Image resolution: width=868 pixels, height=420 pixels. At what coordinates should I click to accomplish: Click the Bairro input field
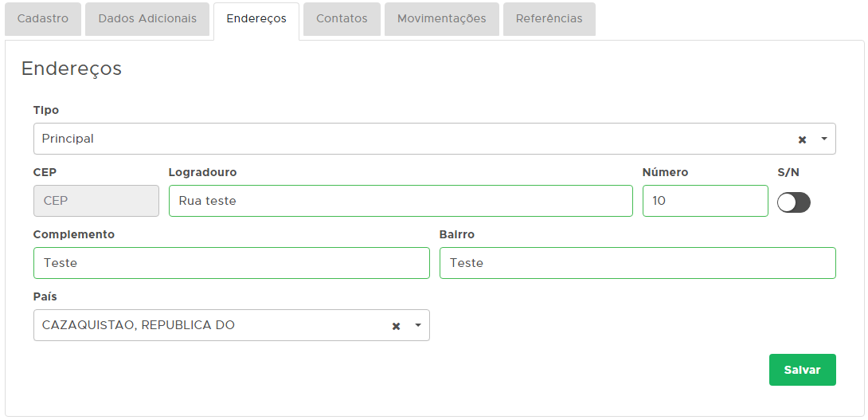point(637,263)
